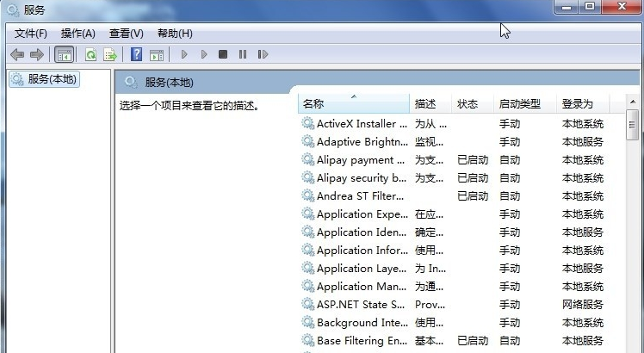Image resolution: width=644 pixels, height=353 pixels.
Task: Click the gear icon of ASP.NET State row
Action: pyautogui.click(x=307, y=304)
